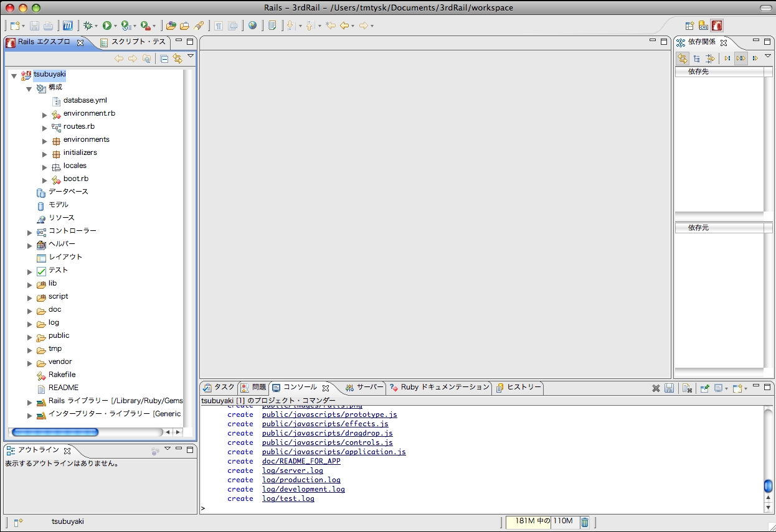Switch to the 問題 tab
The height and width of the screenshot is (532, 776).
[253, 388]
